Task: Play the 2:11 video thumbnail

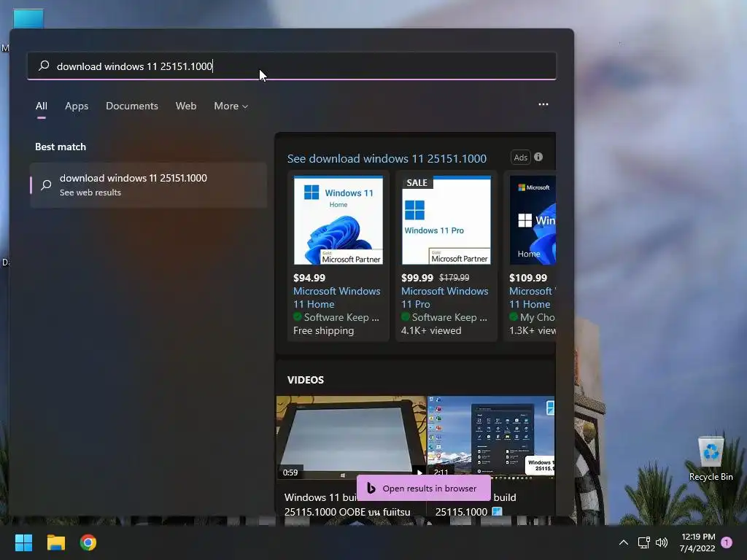Action: 491,437
